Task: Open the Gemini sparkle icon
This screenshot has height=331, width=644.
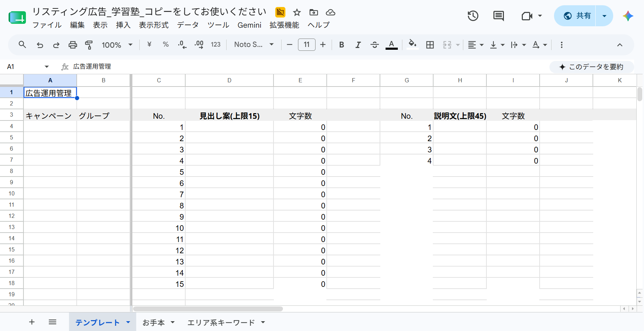Action: (628, 16)
